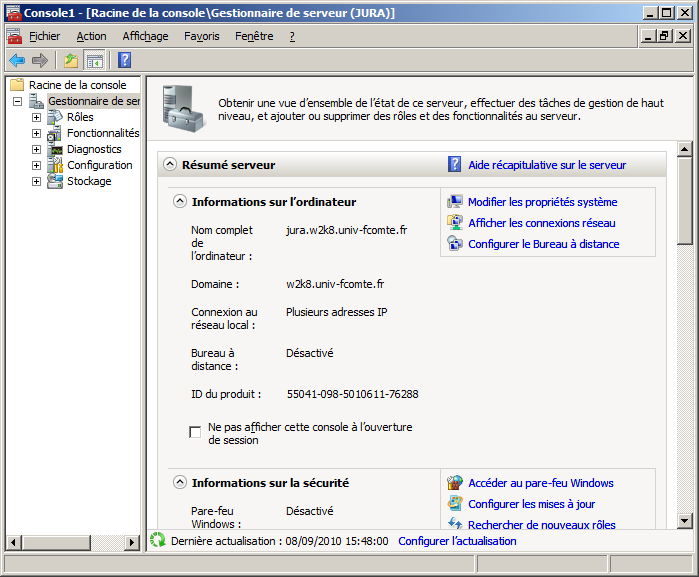The height and width of the screenshot is (577, 699).
Task: Click the Forward arrow toolbar icon
Action: point(40,60)
